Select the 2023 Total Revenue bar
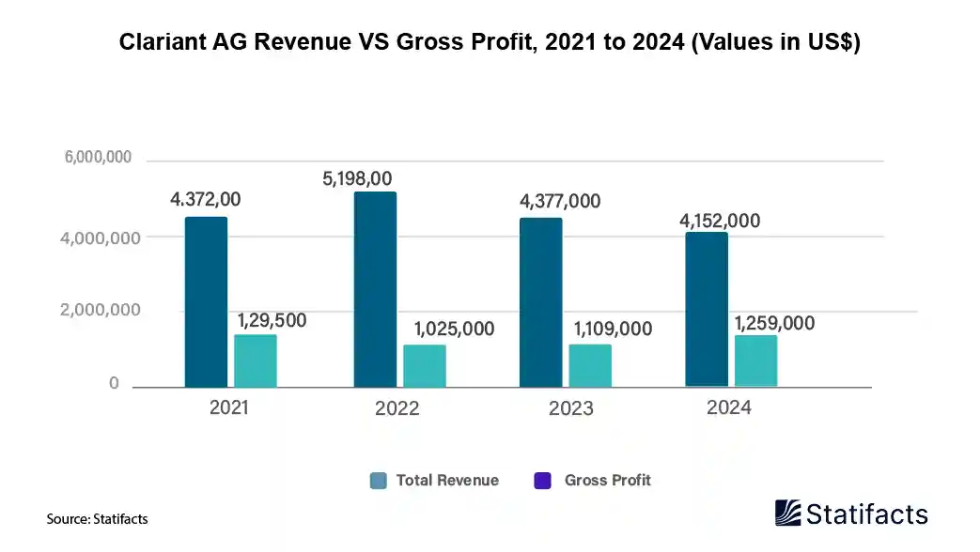The width and height of the screenshot is (980, 552). pos(540,303)
